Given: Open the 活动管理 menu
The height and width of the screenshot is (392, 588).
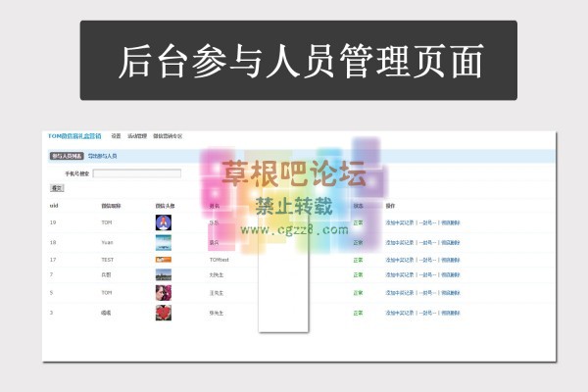Looking at the screenshot, I should click(x=137, y=136).
